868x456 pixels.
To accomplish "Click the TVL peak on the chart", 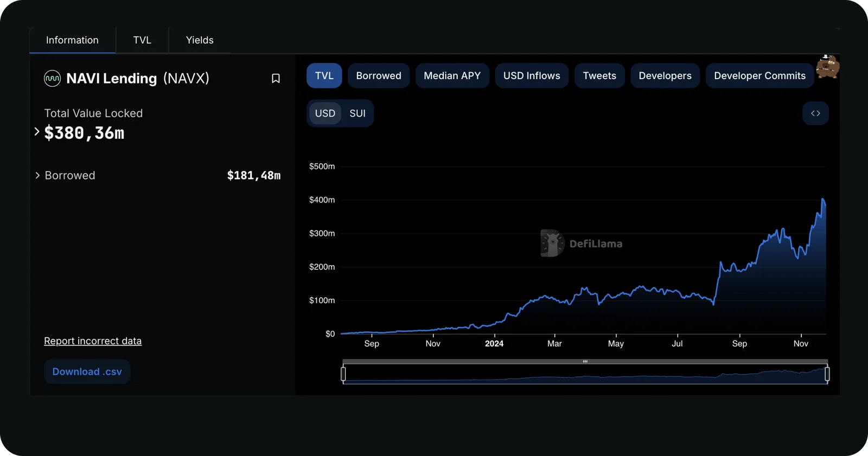I will pyautogui.click(x=823, y=199).
